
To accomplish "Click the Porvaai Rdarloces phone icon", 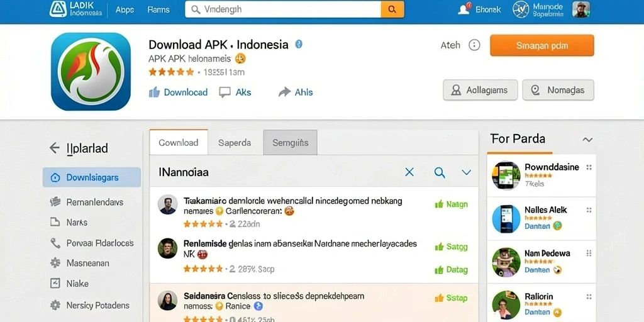I will [x=55, y=243].
